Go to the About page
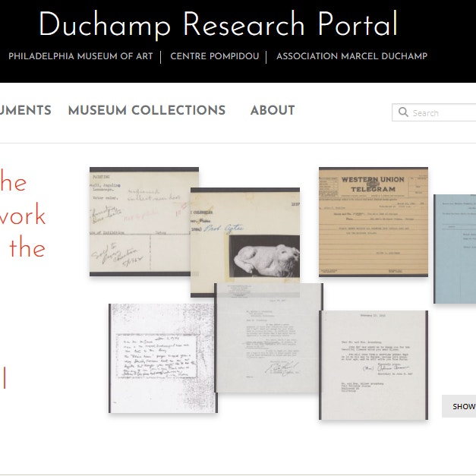Viewport: 476px width, 476px height. point(272,110)
